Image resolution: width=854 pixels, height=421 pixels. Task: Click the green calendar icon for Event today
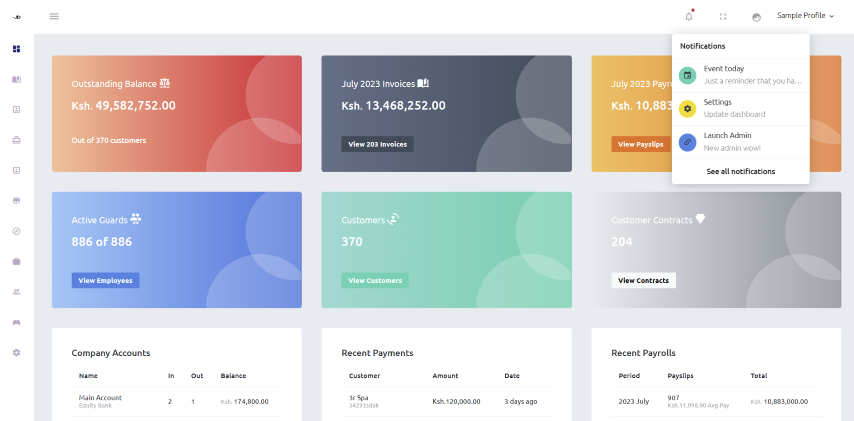point(687,75)
